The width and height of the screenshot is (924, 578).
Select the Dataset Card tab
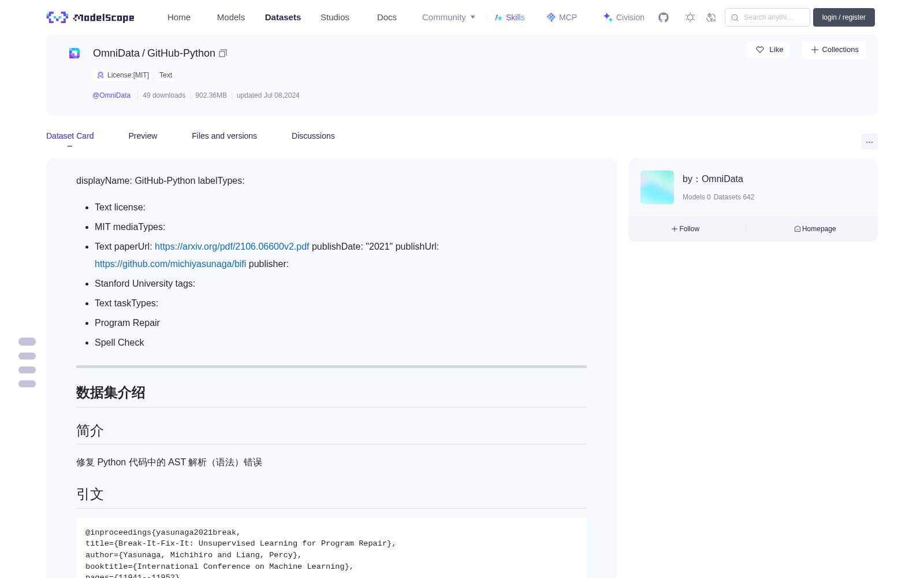70,136
